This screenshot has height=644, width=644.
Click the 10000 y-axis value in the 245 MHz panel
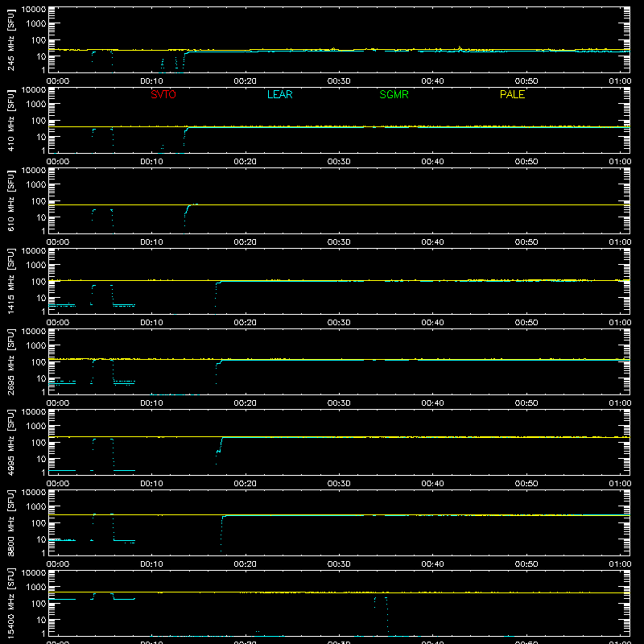point(34,10)
